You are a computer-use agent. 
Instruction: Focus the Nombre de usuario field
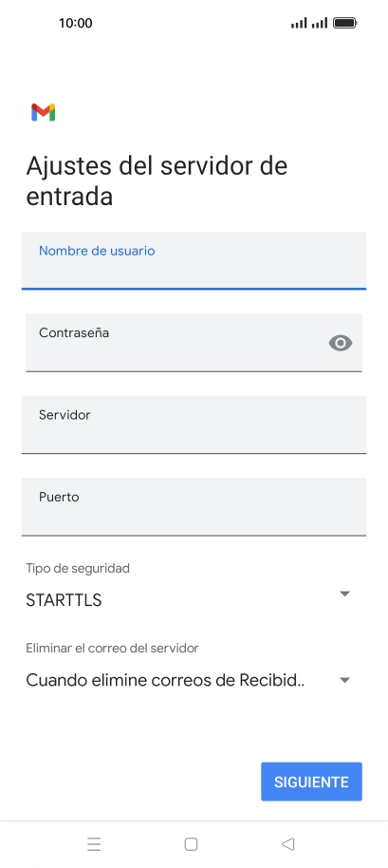(194, 261)
